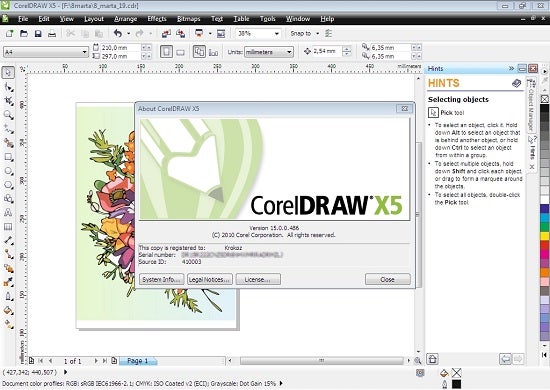
Task: Click the page width field 210,0 mm
Action: (x=121, y=47)
